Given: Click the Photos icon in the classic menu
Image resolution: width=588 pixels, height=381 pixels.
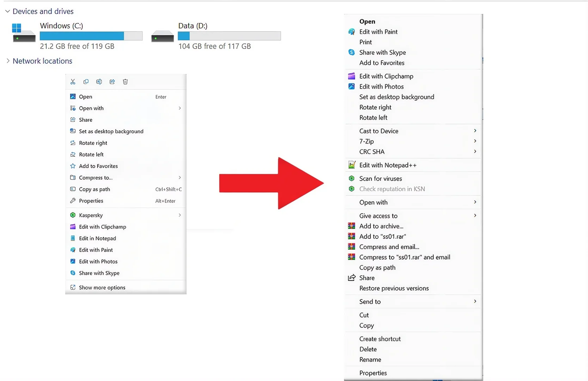Looking at the screenshot, I should (351, 86).
